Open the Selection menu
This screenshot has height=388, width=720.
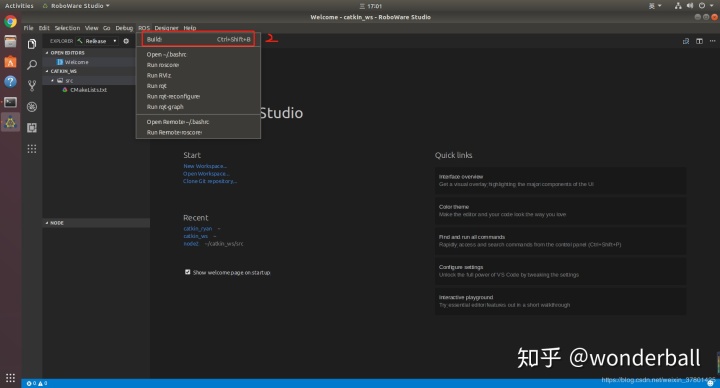pyautogui.click(x=68, y=28)
